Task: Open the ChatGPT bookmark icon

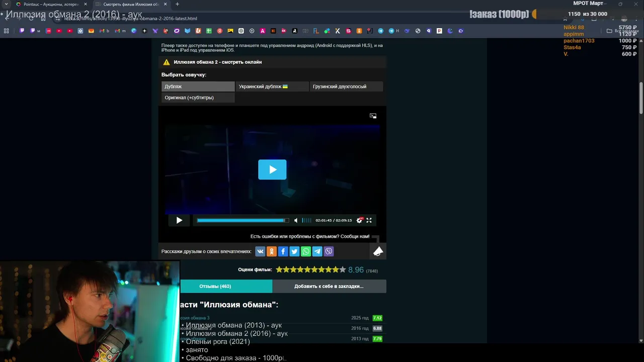Action: click(241, 31)
